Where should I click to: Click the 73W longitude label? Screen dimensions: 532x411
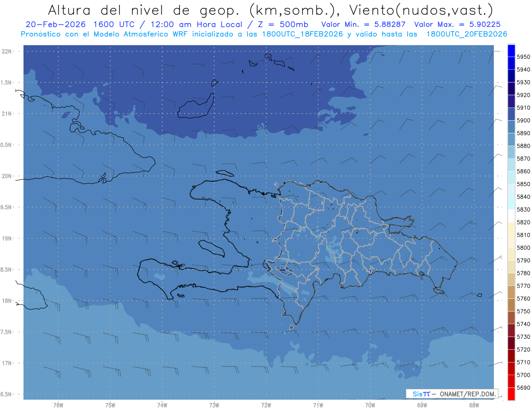214,405
